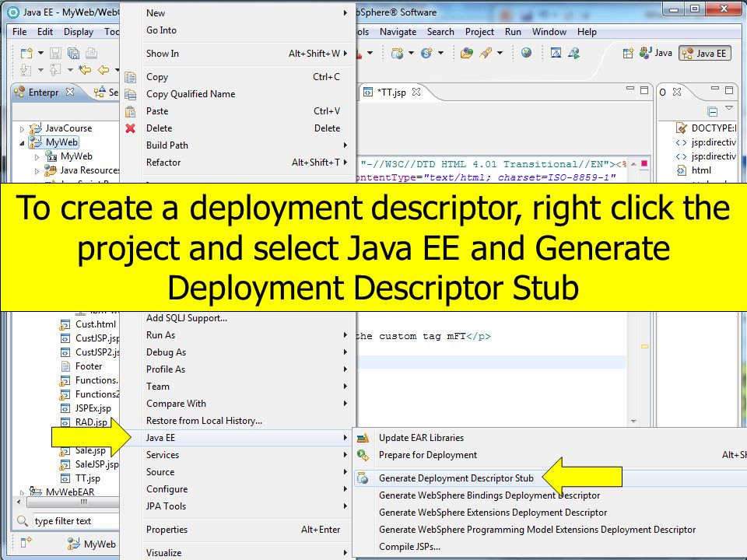This screenshot has height=560, width=747.
Task: Choose Java EE in the context menu
Action: coord(237,438)
